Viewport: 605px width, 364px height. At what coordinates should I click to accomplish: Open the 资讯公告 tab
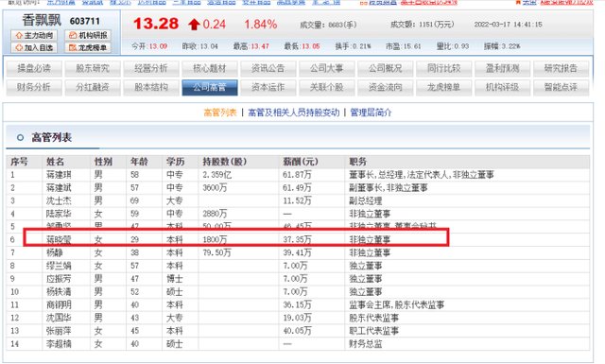coord(268,69)
